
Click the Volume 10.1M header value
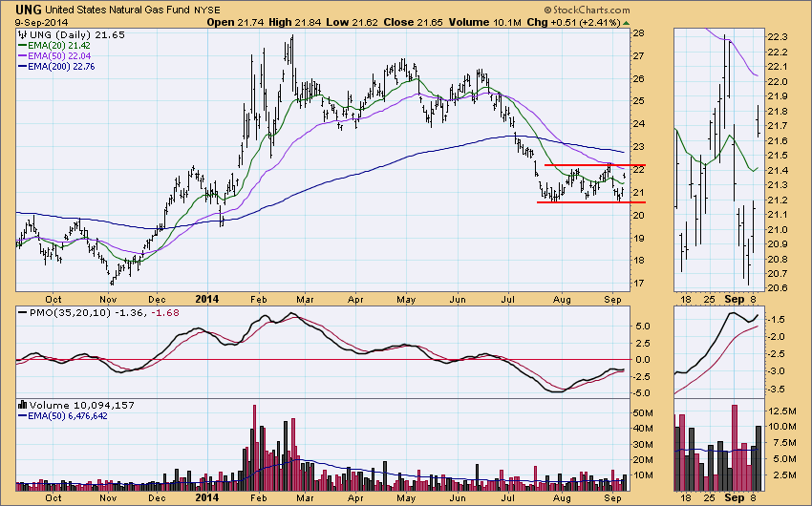(484, 22)
